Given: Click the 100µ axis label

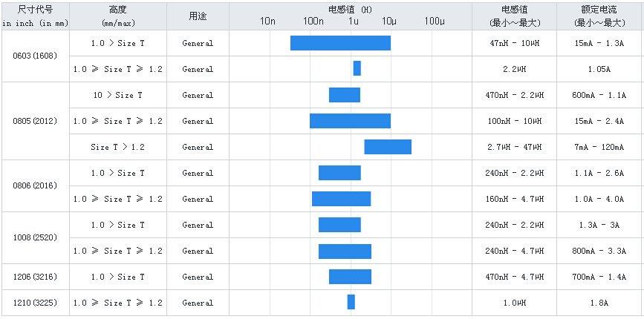Looking at the screenshot, I should click(x=435, y=22).
